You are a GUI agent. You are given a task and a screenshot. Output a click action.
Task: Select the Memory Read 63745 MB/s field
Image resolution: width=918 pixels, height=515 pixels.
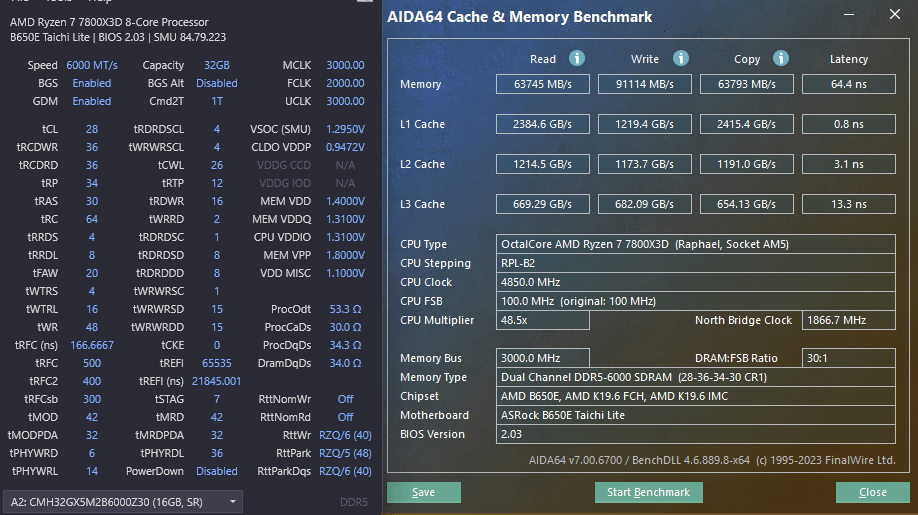(543, 84)
